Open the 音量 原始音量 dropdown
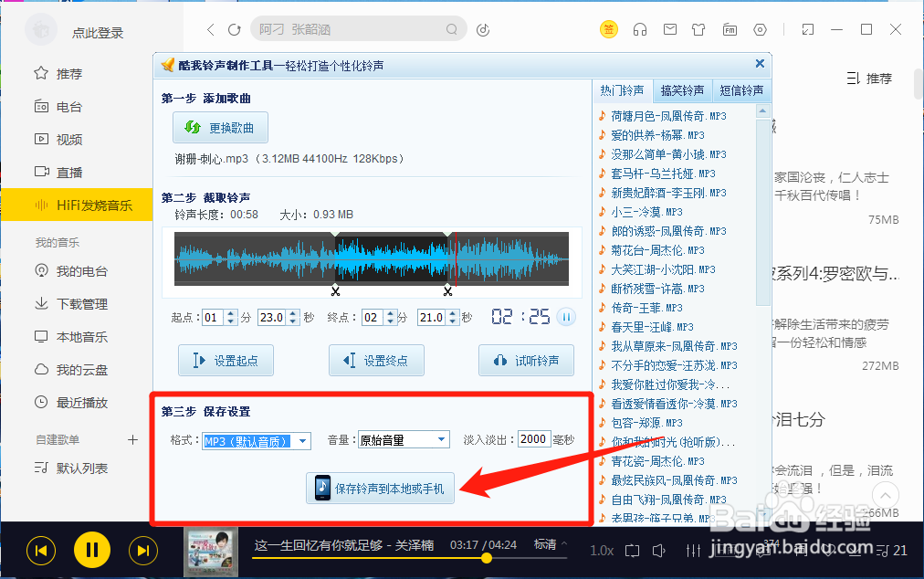 pos(404,440)
